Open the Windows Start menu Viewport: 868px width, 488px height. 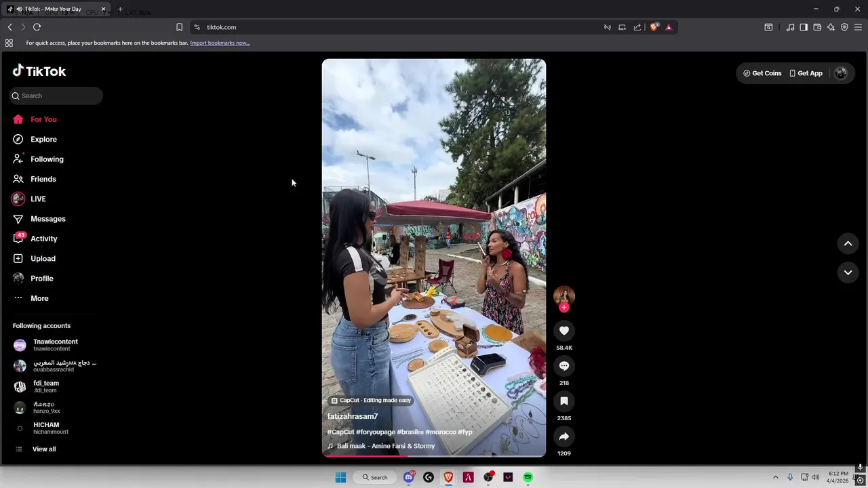point(340,477)
